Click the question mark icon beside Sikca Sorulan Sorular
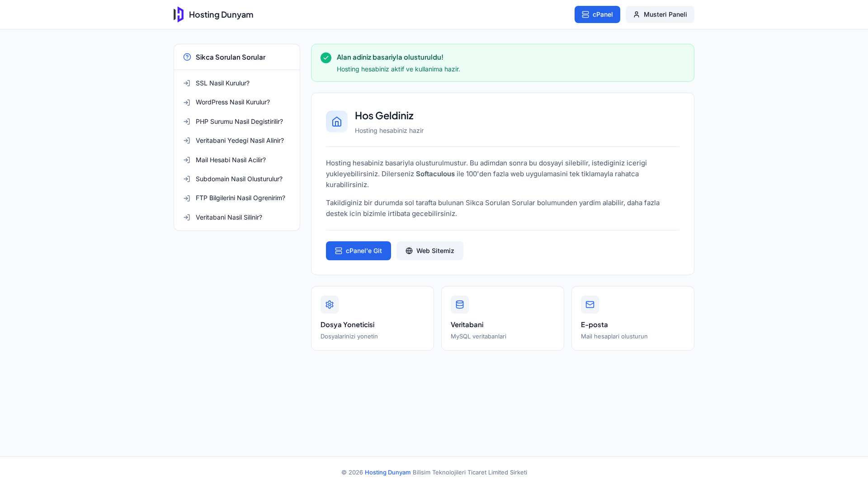 [187, 57]
